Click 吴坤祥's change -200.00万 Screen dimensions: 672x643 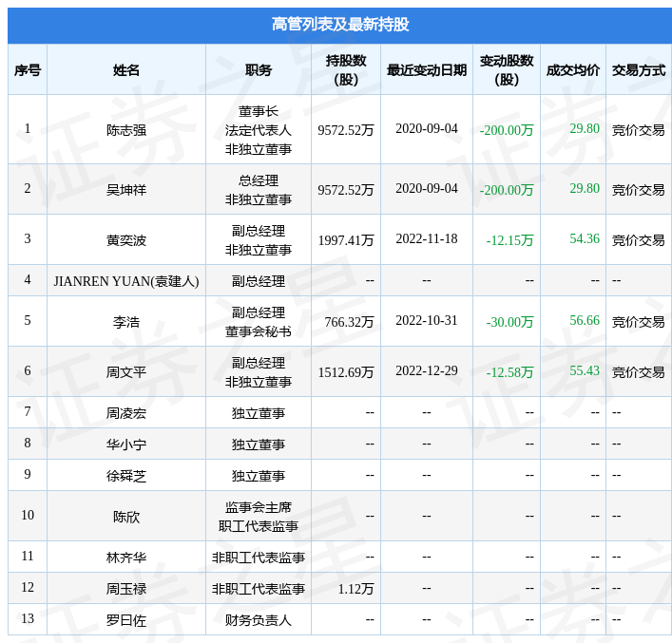coord(507,189)
